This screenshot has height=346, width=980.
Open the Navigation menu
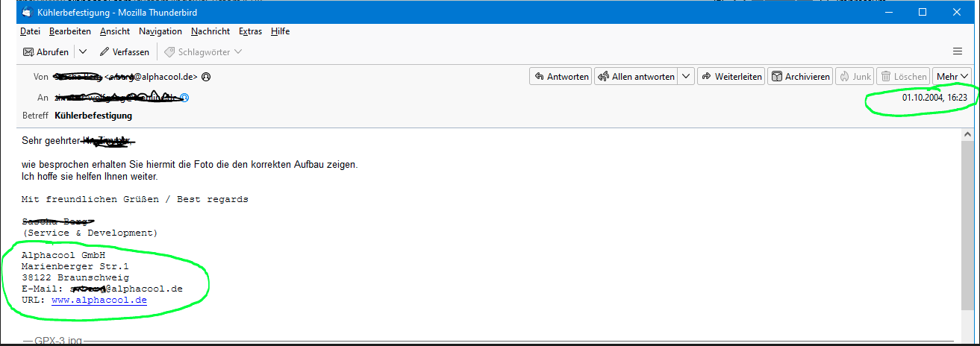point(160,31)
